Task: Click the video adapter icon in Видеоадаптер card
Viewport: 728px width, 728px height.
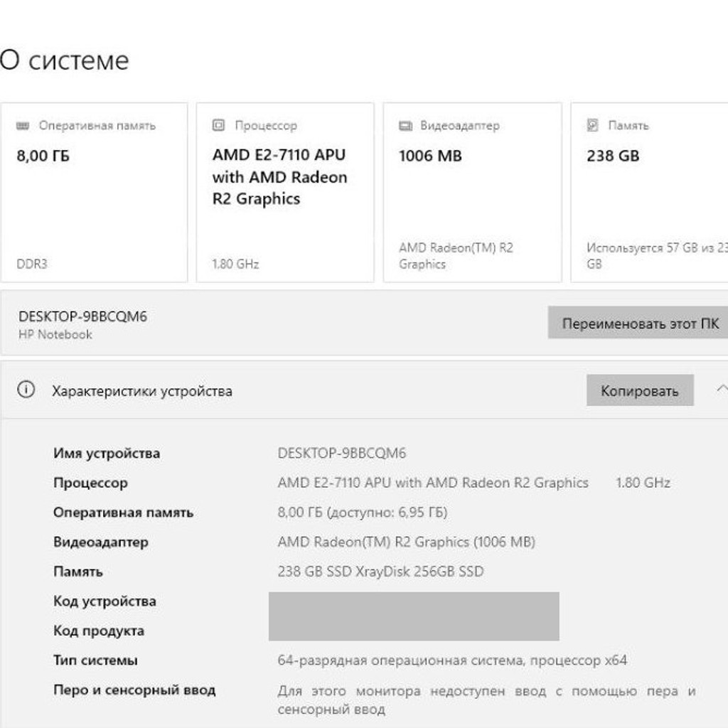Action: [405, 126]
